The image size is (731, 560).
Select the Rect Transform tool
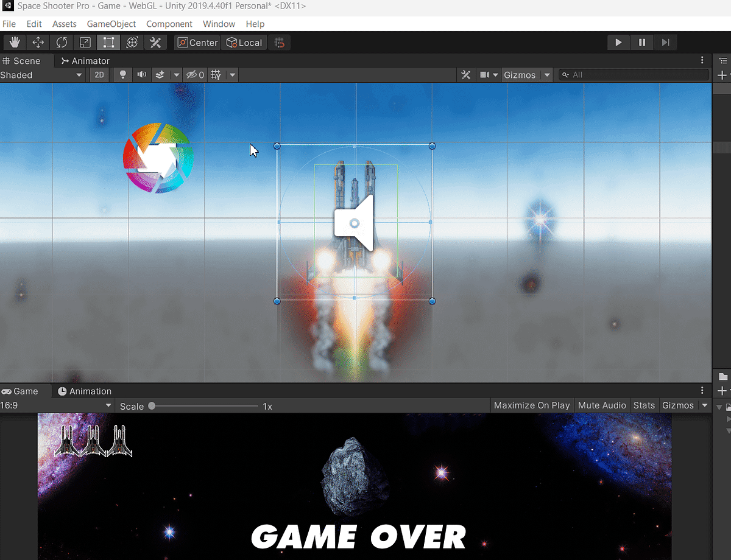[x=108, y=42]
